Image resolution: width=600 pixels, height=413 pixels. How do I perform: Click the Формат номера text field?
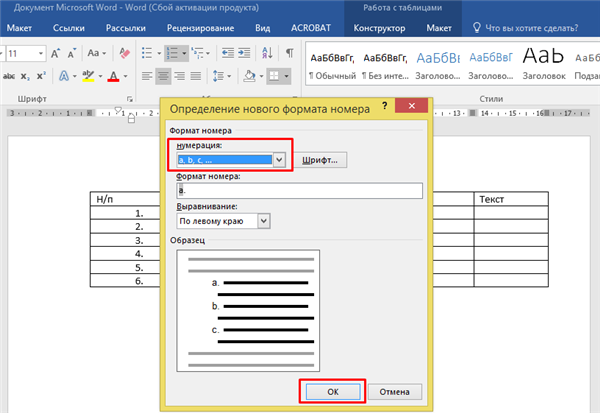tap(300, 190)
